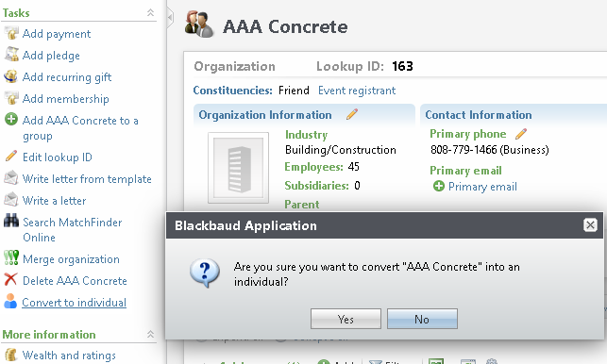Collapse the Tasks section
Screen dimensions: 607x364
151,13
